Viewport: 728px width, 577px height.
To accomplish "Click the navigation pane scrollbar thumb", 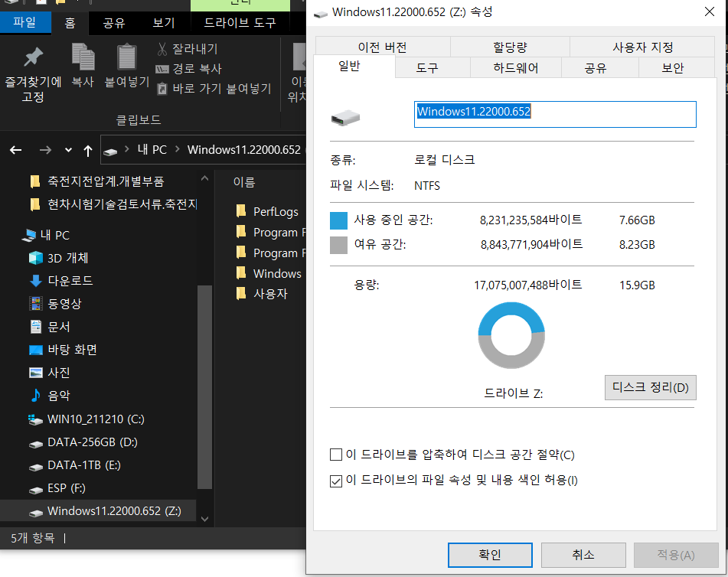I will (x=204, y=386).
